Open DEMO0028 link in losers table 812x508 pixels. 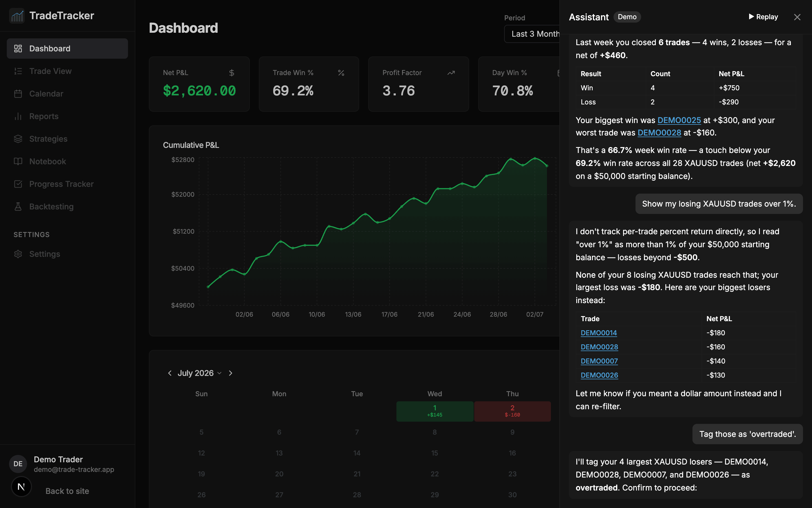(599, 347)
